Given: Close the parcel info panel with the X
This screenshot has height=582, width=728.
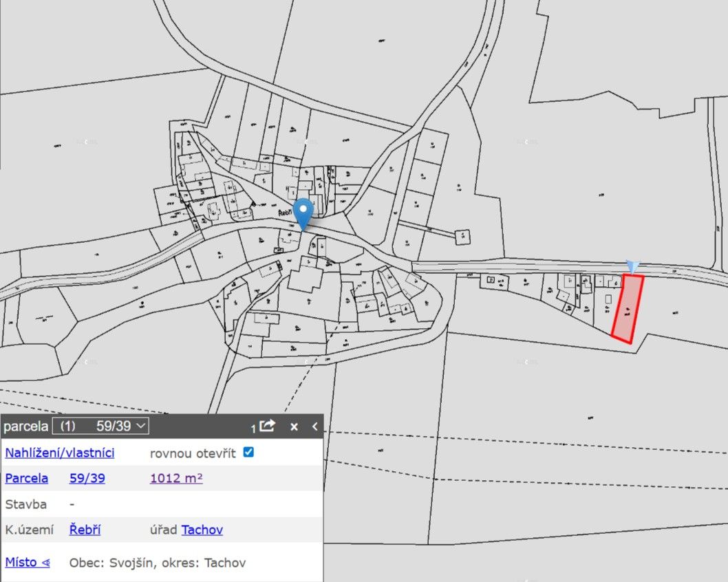Looking at the screenshot, I should [294, 427].
